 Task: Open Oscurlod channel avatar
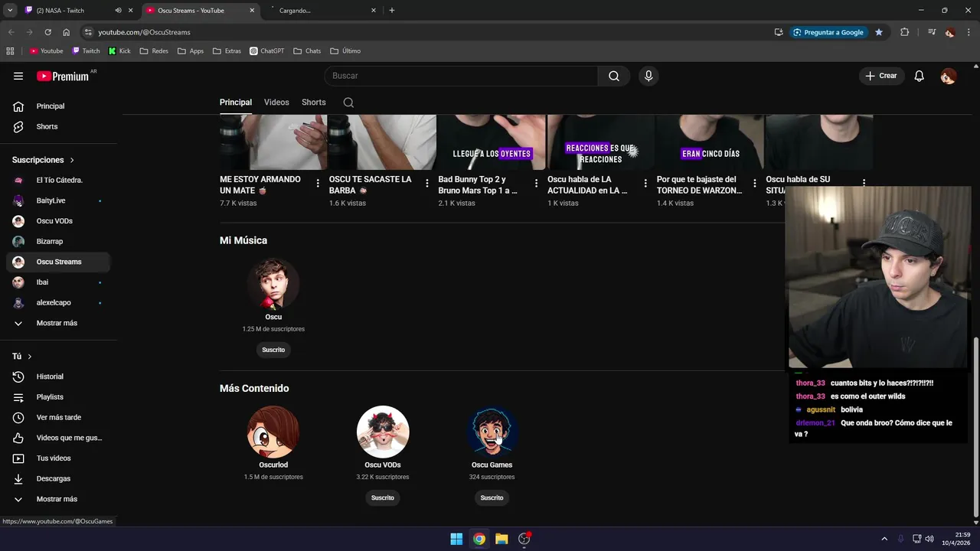(273, 432)
